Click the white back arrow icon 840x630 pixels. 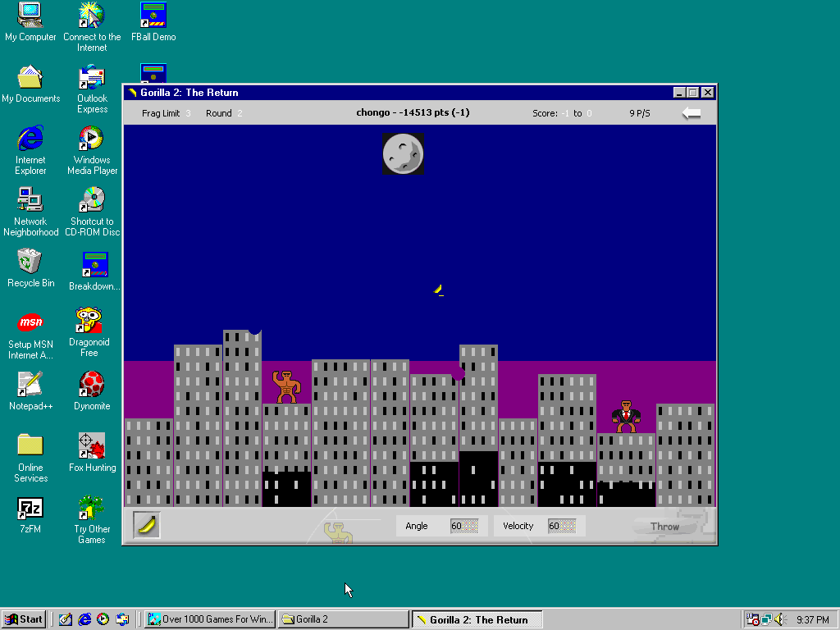coord(692,113)
